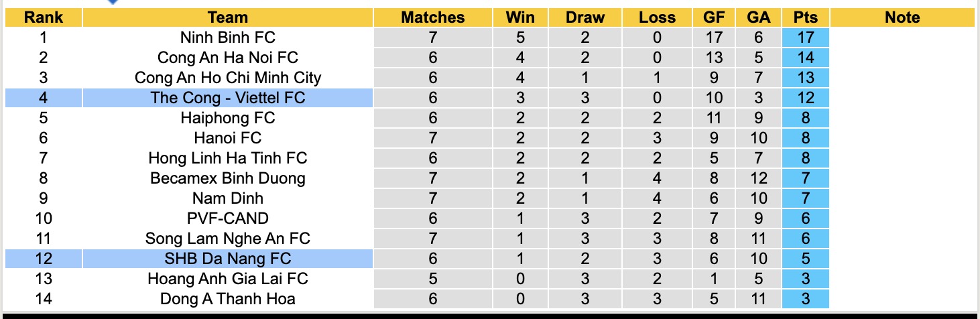Image resolution: width=980 pixels, height=319 pixels.
Task: Select Hong Linh Ha Tinh FC
Action: (228, 158)
